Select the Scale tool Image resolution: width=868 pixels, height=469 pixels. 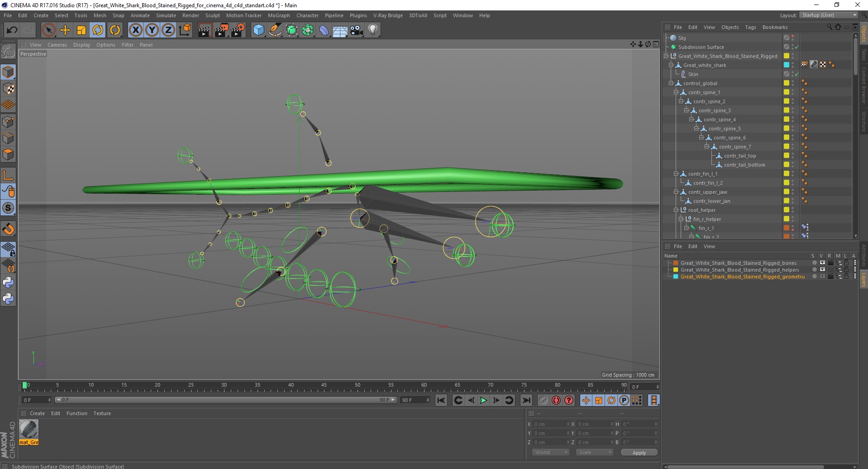(x=81, y=30)
